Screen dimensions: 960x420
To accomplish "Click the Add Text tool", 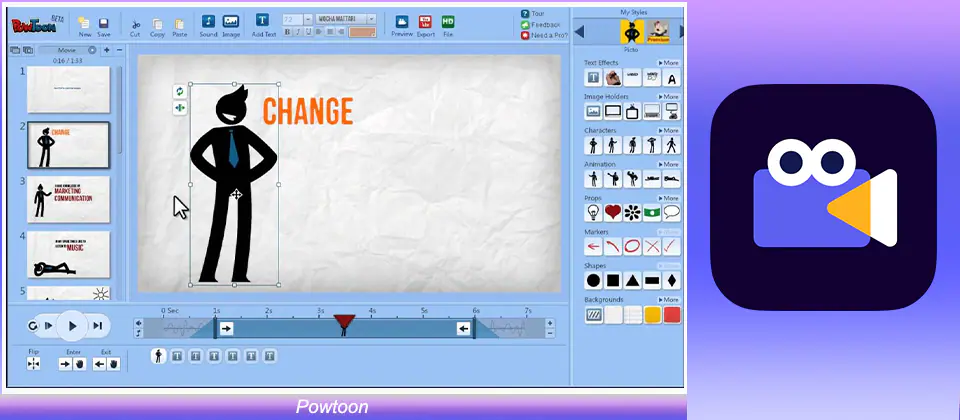I will point(263,21).
